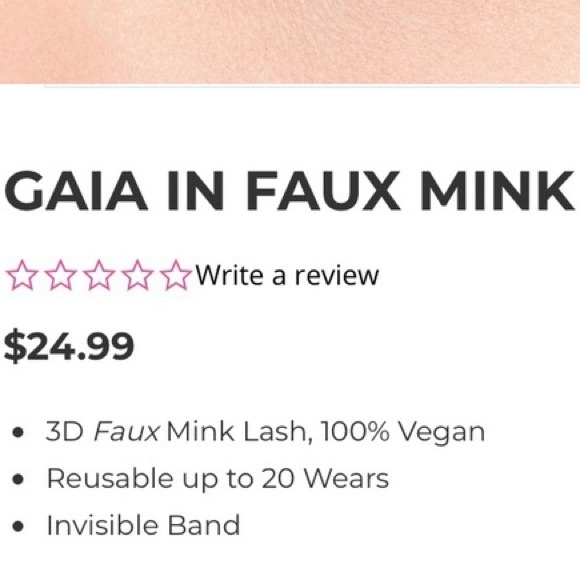Screen dimensions: 580x580
Task: Select the first rating star
Action: pos(22,275)
